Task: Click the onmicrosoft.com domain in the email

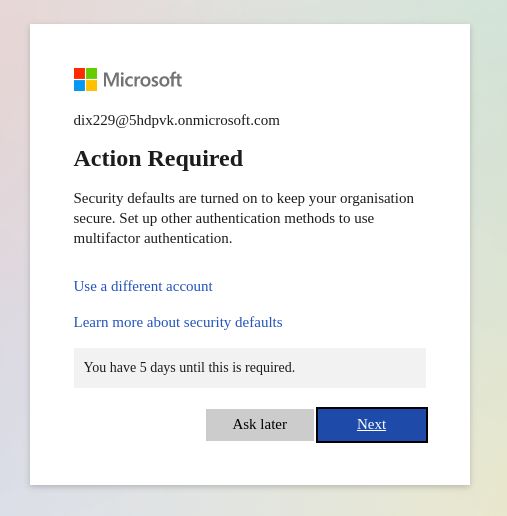Action: [229, 120]
